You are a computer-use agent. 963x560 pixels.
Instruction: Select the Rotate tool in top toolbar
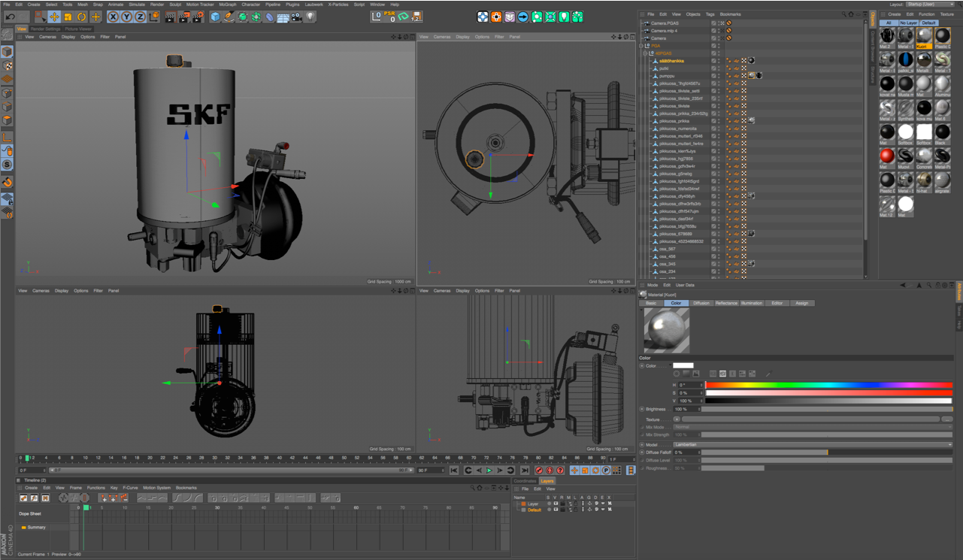[81, 17]
